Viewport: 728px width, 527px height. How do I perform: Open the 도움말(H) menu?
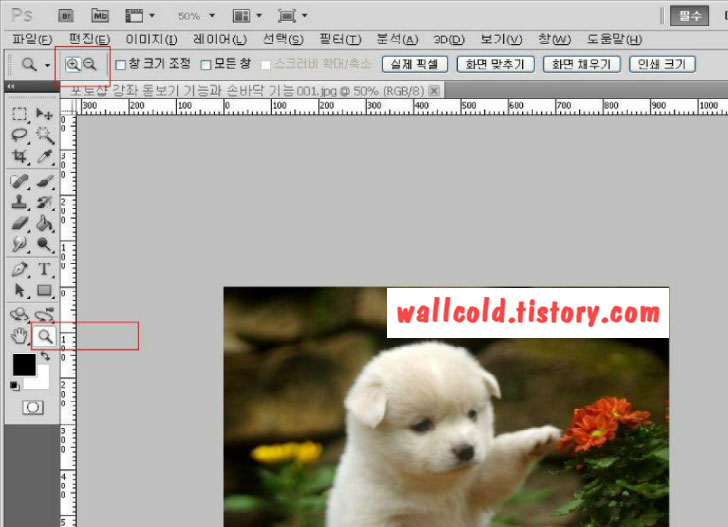click(614, 39)
